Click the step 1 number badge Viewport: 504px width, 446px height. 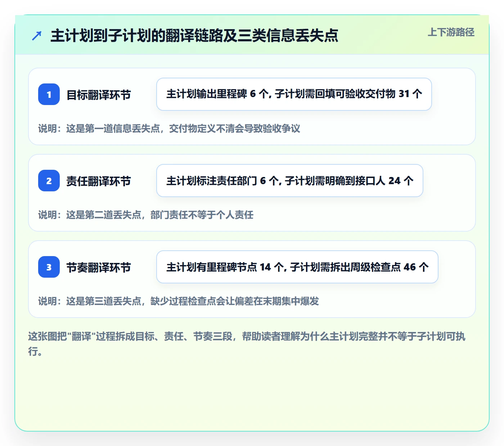(49, 94)
